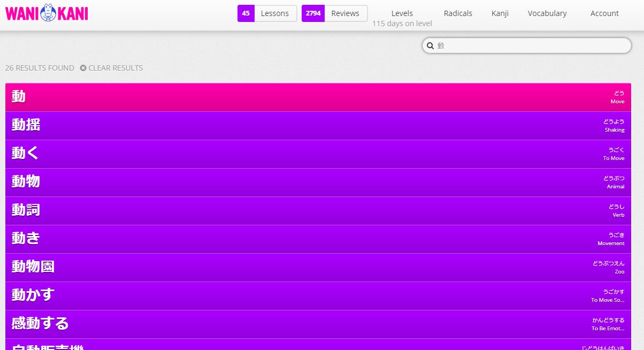Click the 115 days on level text
Image resolution: width=644 pixels, height=350 pixels.
[402, 24]
